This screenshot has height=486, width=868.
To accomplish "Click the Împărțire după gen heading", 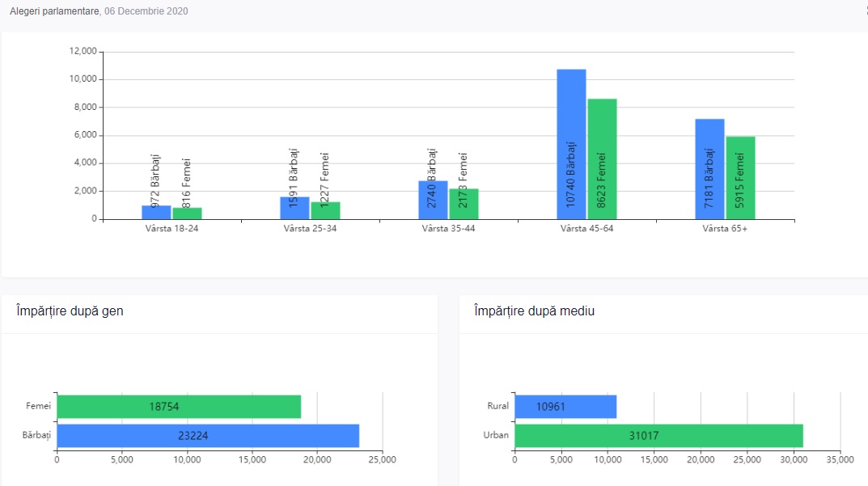I will [70, 311].
